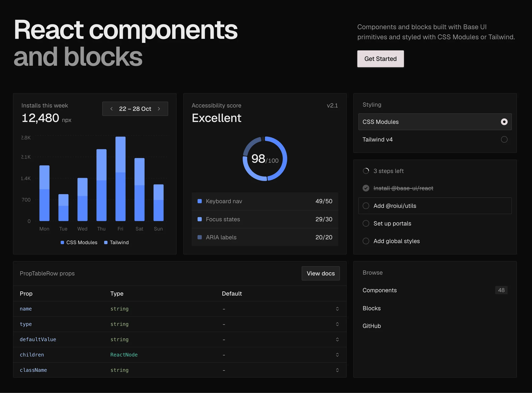This screenshot has width=532, height=393.
Task: Click the 48 components count badge
Action: (x=501, y=290)
